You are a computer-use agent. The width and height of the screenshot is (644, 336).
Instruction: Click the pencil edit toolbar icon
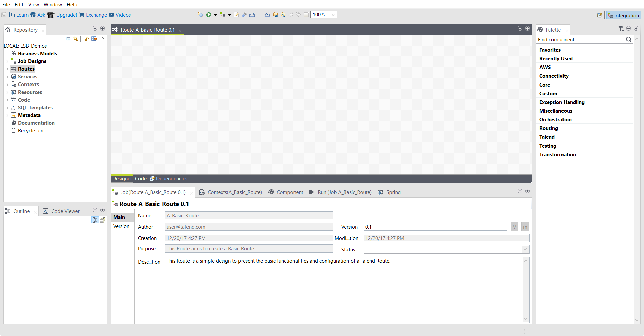tap(236, 15)
